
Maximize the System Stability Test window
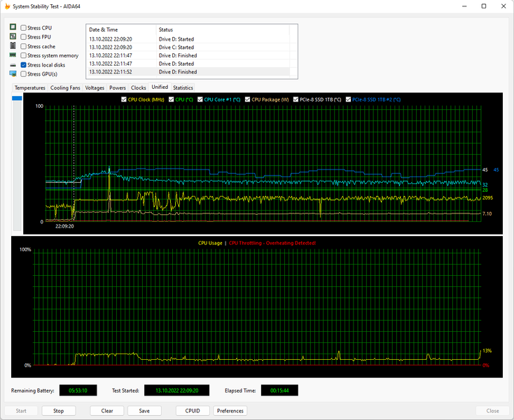tap(483, 6)
